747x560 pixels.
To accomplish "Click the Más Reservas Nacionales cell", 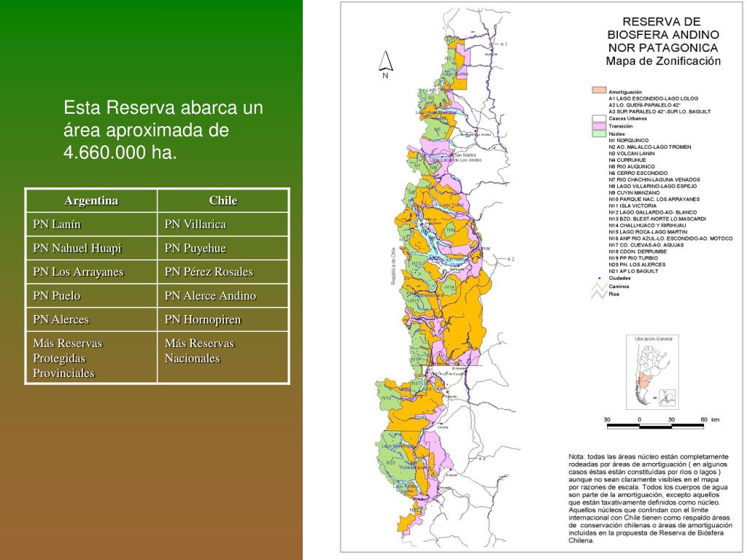I will (223, 357).
